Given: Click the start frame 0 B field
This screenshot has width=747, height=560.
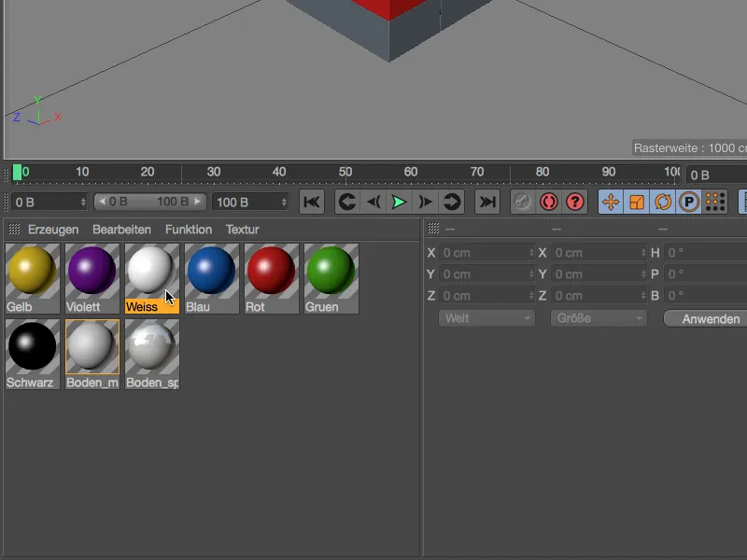Looking at the screenshot, I should point(49,203).
